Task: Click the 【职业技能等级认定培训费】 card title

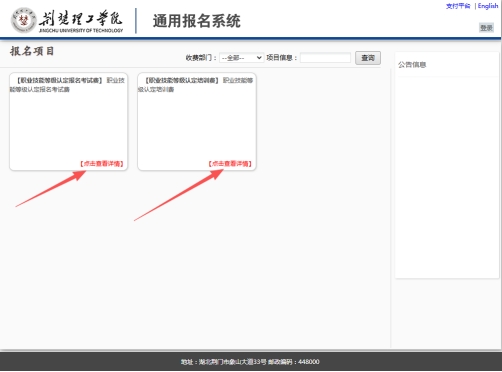Action: (x=182, y=80)
